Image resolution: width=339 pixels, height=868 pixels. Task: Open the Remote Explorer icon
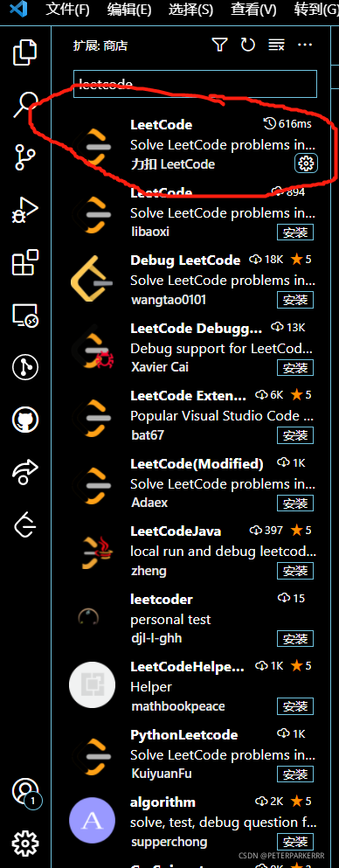tap(24, 316)
